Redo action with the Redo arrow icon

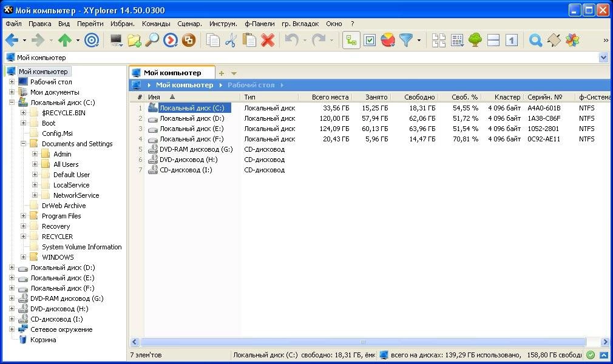point(319,40)
